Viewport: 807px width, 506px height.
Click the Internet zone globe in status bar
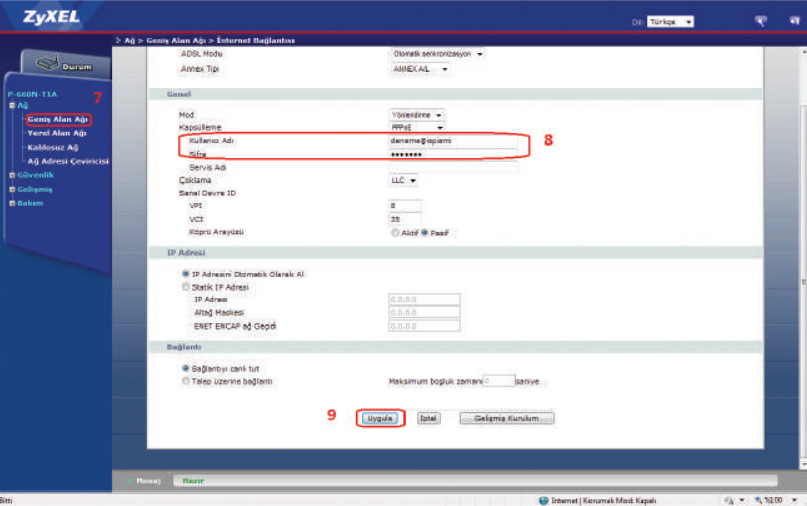click(x=544, y=499)
